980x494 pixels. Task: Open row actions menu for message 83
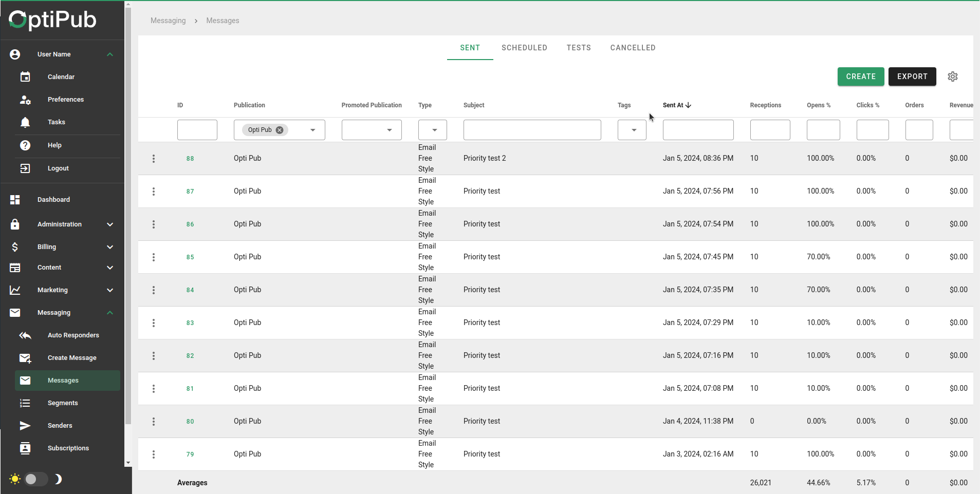click(x=154, y=323)
